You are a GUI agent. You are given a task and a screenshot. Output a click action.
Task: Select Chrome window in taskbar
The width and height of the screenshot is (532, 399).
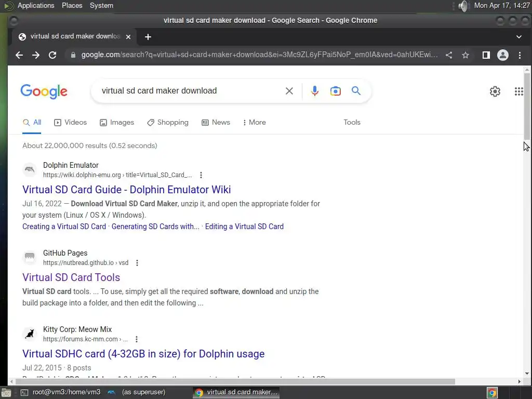(236, 393)
